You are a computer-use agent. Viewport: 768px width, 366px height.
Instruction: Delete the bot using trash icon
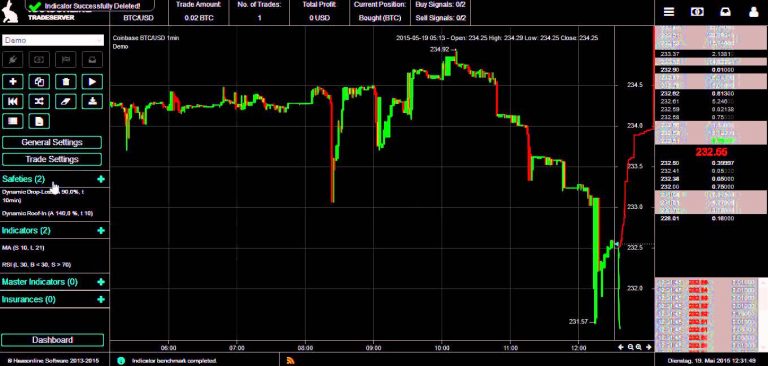[x=66, y=82]
